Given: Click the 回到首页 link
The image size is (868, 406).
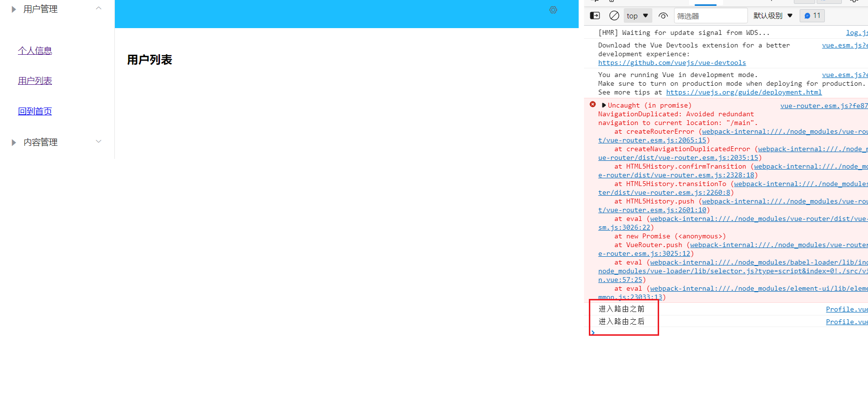Looking at the screenshot, I should tap(35, 111).
